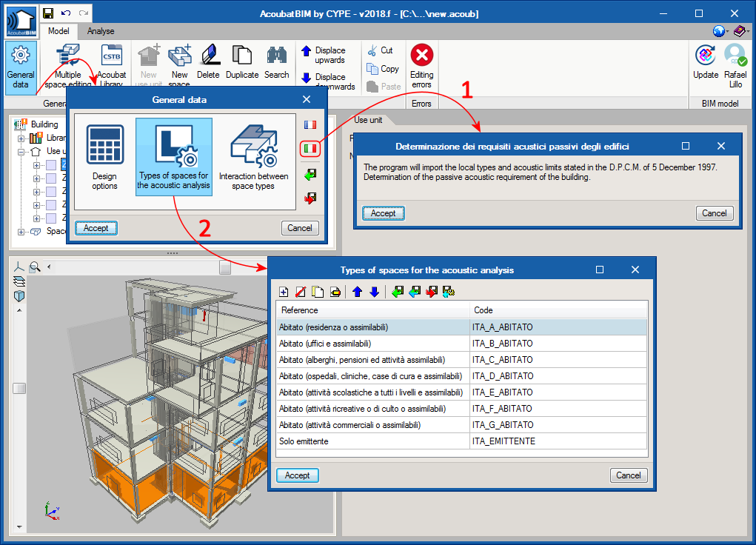Viewport: 756px width, 545px height.
Task: Click the 3D view axes icon
Action: pyautogui.click(x=19, y=267)
